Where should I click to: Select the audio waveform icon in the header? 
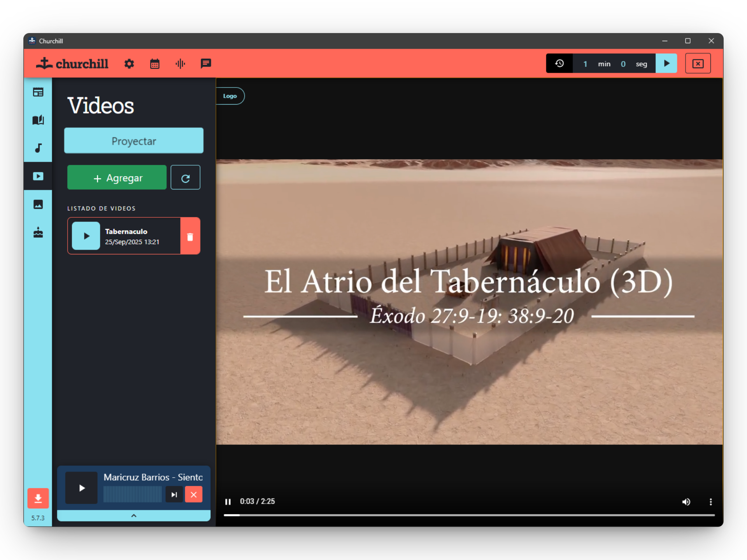pos(180,63)
